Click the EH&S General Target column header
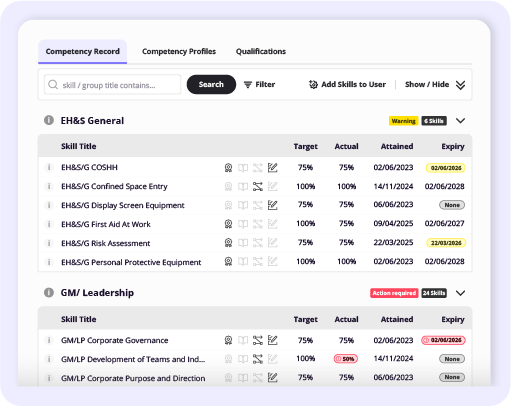 click(x=305, y=146)
